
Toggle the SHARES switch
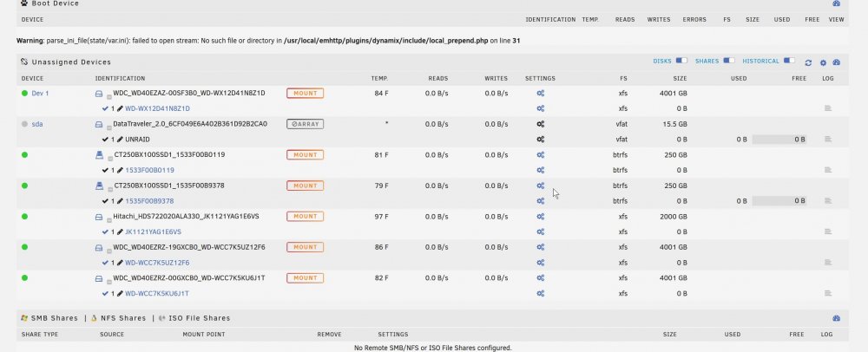tap(729, 61)
